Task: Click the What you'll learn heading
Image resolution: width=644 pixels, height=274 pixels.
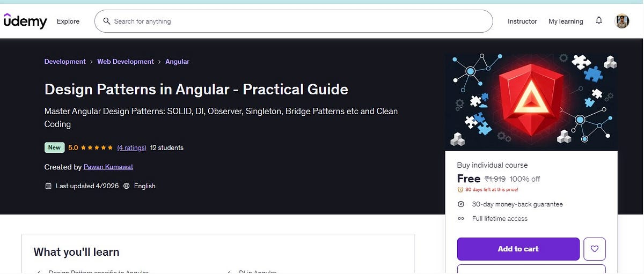Action: click(76, 252)
